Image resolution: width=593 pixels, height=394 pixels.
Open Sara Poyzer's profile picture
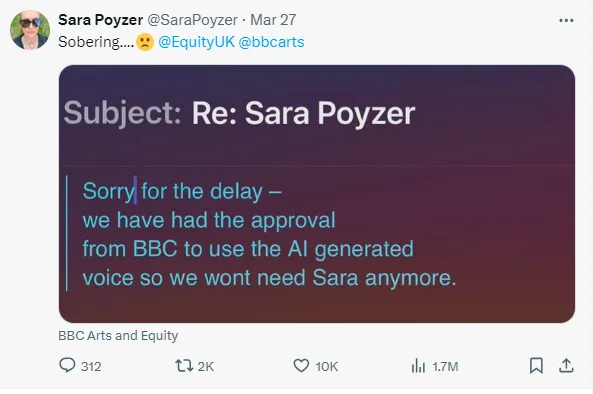tap(30, 30)
